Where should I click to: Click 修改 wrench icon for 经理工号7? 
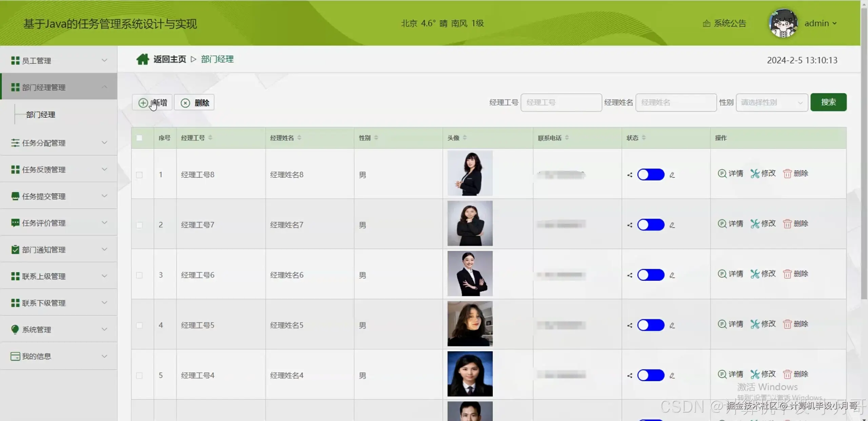point(755,224)
